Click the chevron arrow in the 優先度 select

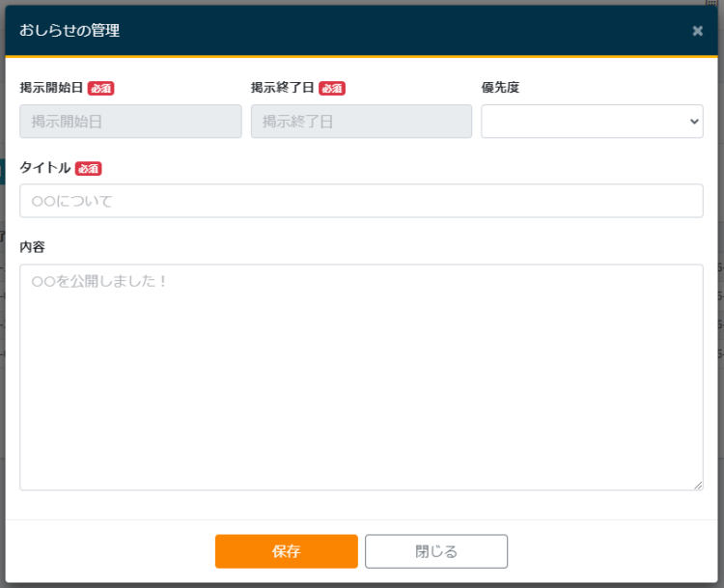(x=693, y=122)
